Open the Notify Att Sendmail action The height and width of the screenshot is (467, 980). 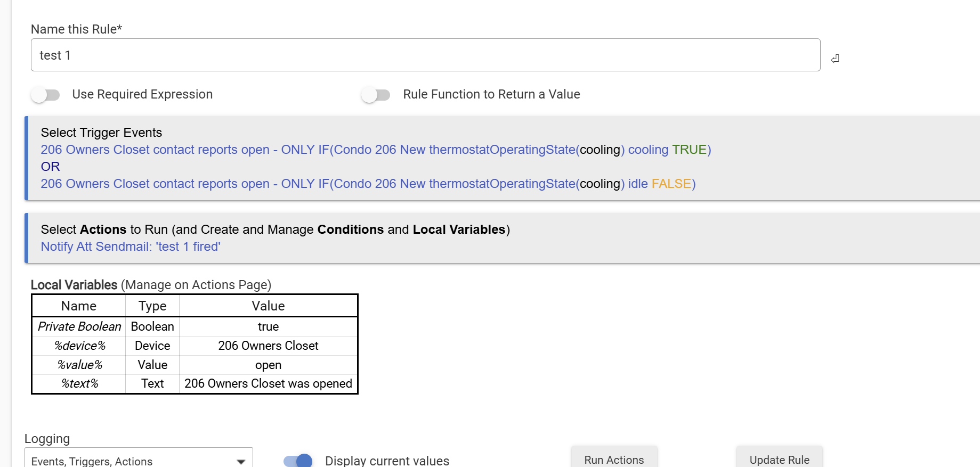tap(131, 247)
